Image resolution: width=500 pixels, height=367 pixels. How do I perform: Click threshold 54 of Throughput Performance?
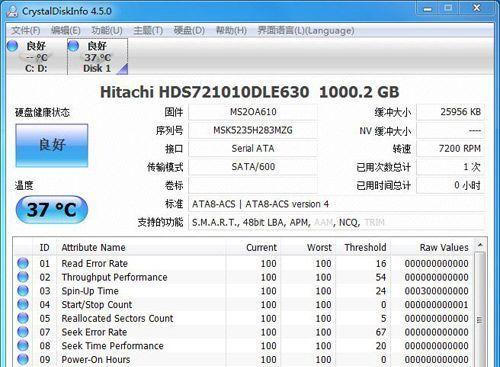click(x=381, y=277)
